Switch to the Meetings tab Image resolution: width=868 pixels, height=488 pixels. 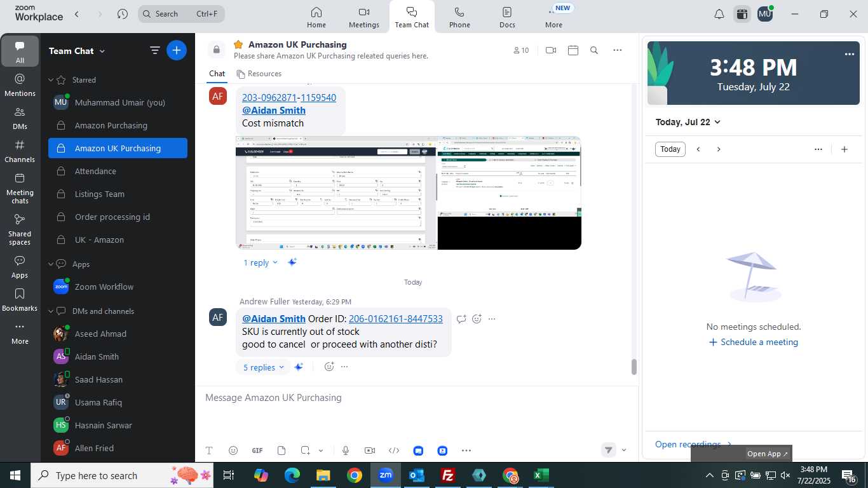pos(364,17)
